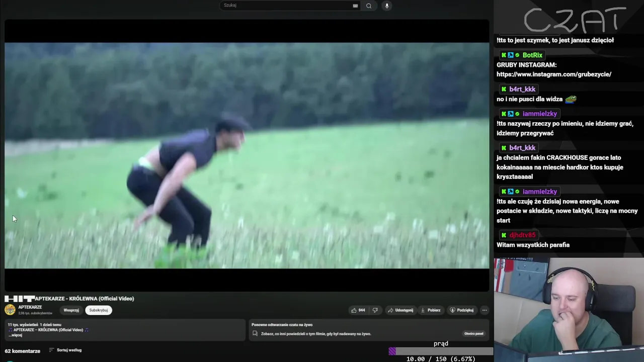Click djhdtv85 username in chat
Image resolution: width=644 pixels, height=362 pixels.
[x=522, y=235]
